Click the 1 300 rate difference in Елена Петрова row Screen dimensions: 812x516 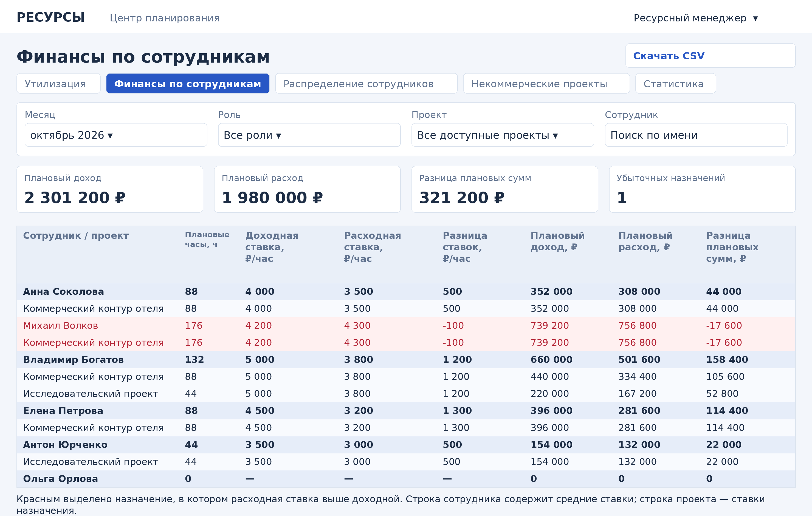click(x=457, y=411)
